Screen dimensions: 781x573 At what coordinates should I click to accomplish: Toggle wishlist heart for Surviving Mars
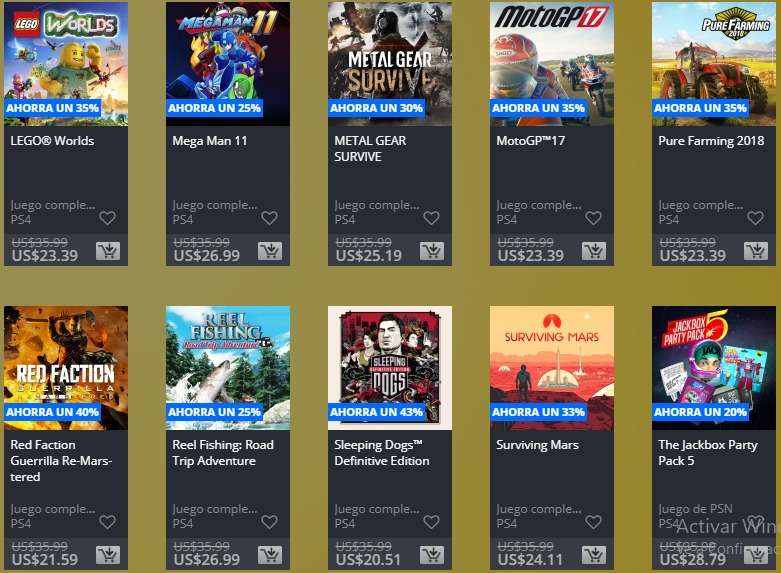pyautogui.click(x=593, y=522)
